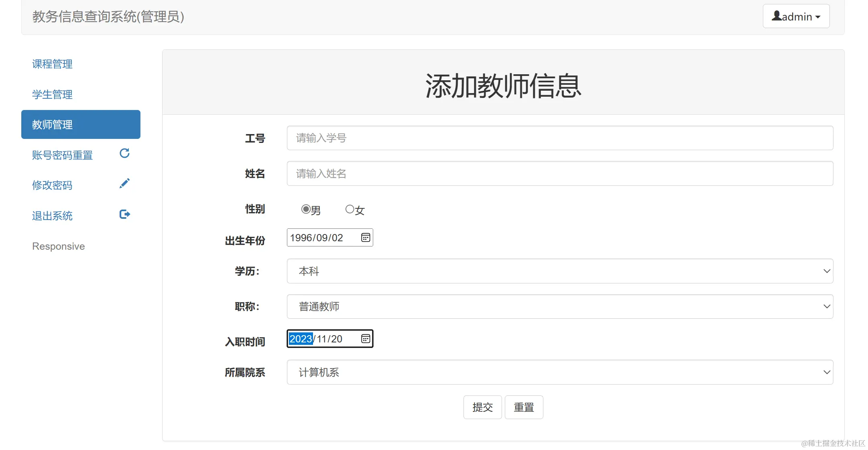Image resolution: width=868 pixels, height=450 pixels.
Task: Go to 课程管理 in the sidebar
Action: [52, 64]
